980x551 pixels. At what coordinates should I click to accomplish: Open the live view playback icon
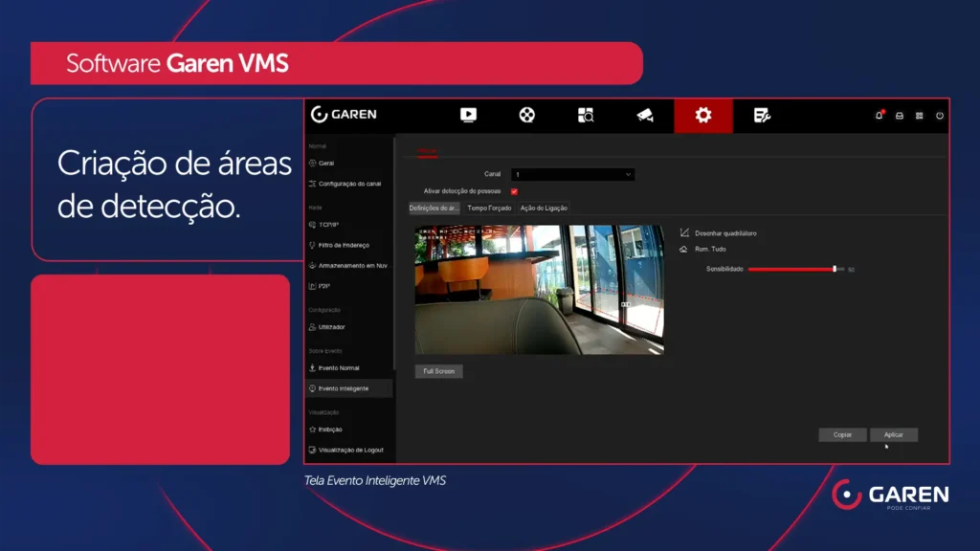point(468,116)
